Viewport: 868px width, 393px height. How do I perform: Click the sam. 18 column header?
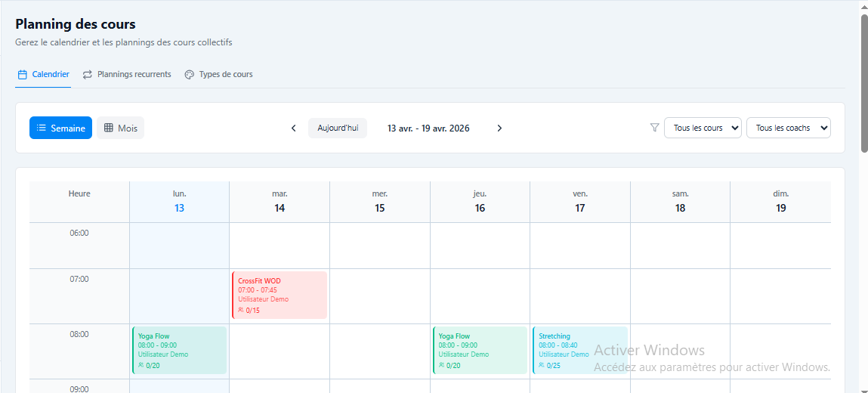tap(681, 202)
